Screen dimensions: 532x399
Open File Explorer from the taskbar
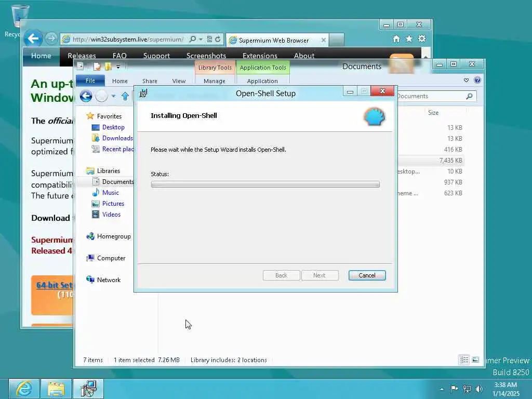[56, 389]
